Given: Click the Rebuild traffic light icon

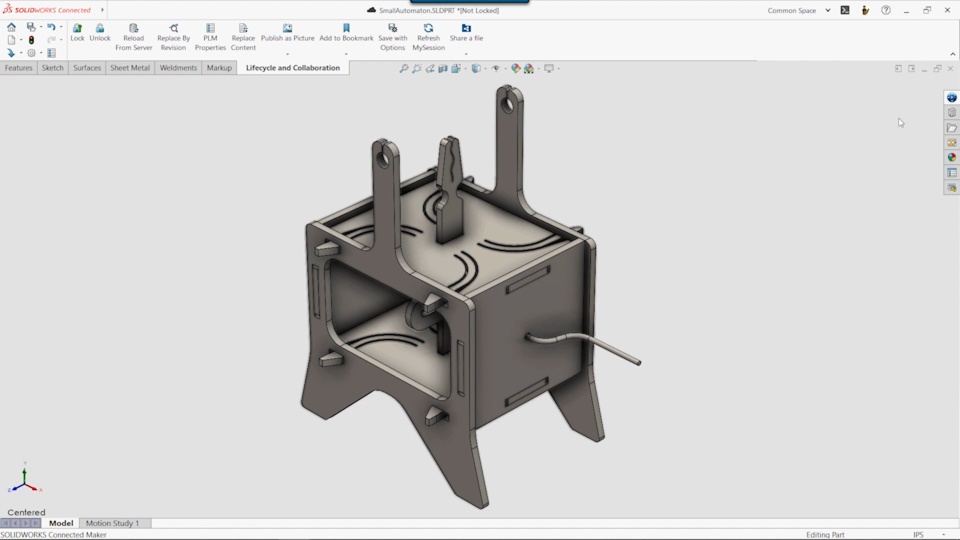Looking at the screenshot, I should tap(31, 40).
